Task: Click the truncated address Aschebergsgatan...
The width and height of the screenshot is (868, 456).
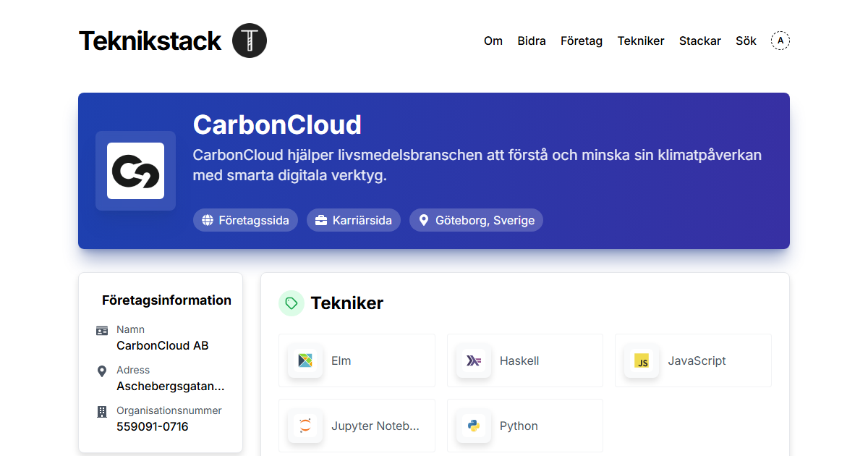Action: 171,386
